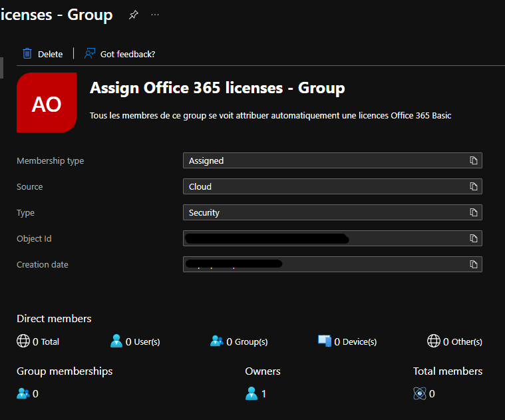Click the user icon beside 0 User(s)

[x=116, y=341]
